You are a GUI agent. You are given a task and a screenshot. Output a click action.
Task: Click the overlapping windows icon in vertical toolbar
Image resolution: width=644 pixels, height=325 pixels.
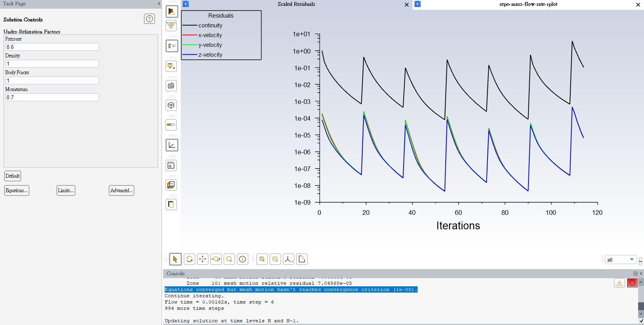click(171, 204)
